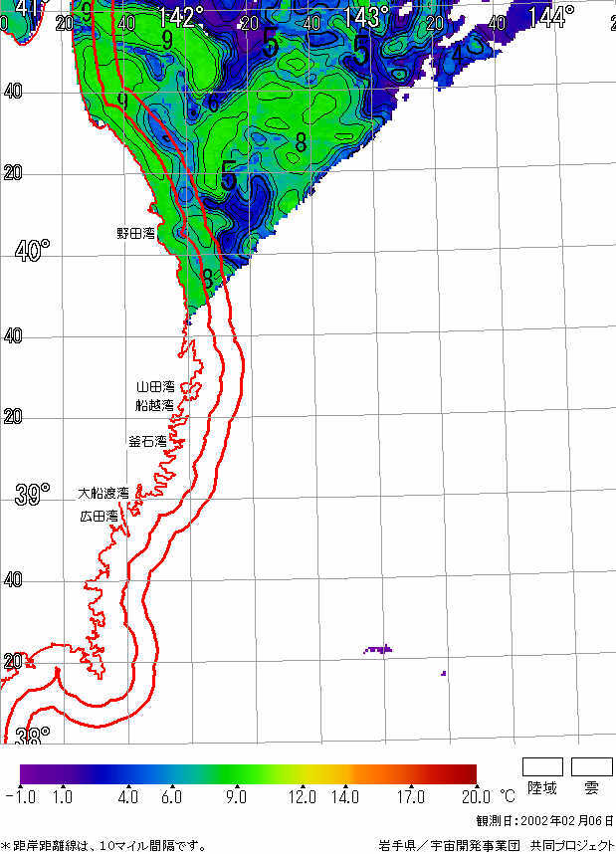
Task: Click the contour label 4 on the map
Action: 458,55
